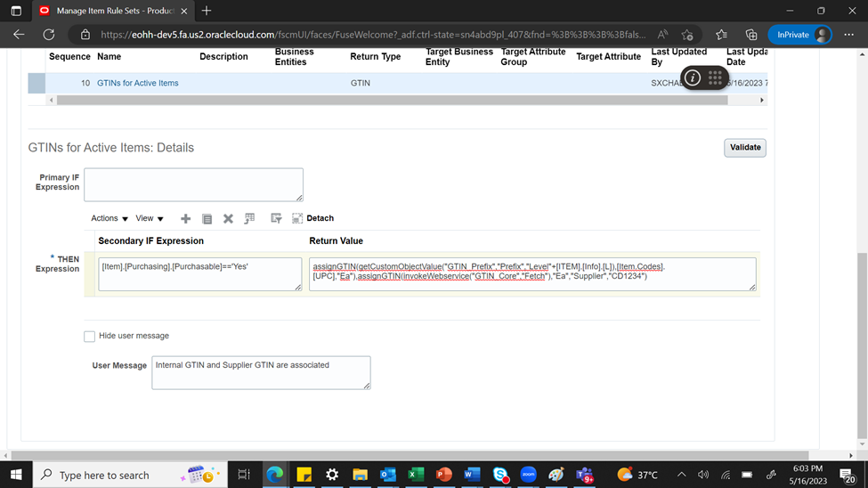Click the duplicate row icon in toolbar
The image size is (868, 488).
(x=207, y=219)
